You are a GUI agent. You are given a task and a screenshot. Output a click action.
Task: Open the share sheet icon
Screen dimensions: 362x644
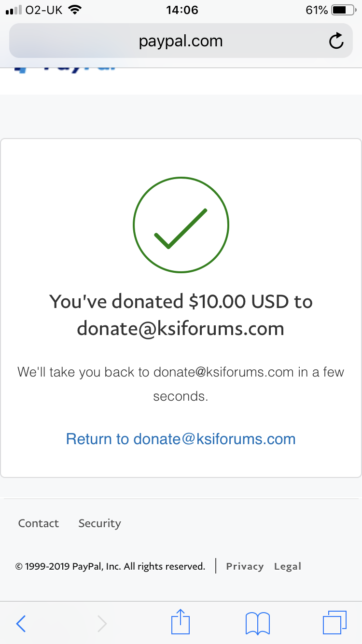(x=181, y=621)
